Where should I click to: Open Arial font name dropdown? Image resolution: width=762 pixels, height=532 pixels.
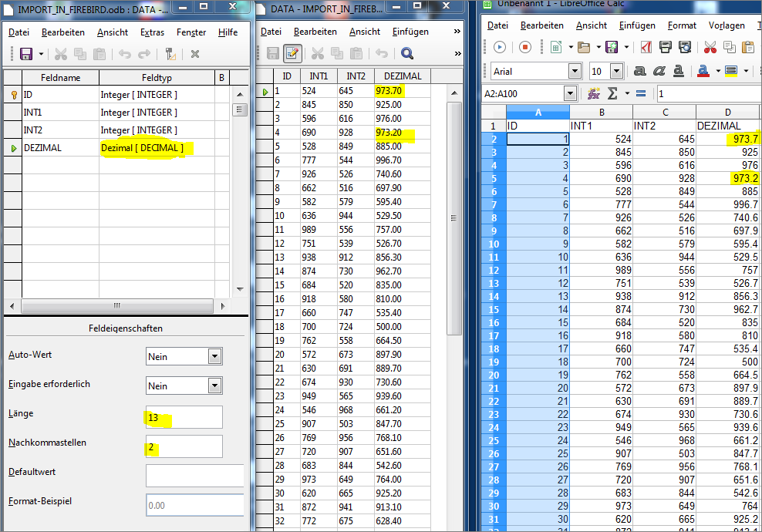tap(575, 72)
